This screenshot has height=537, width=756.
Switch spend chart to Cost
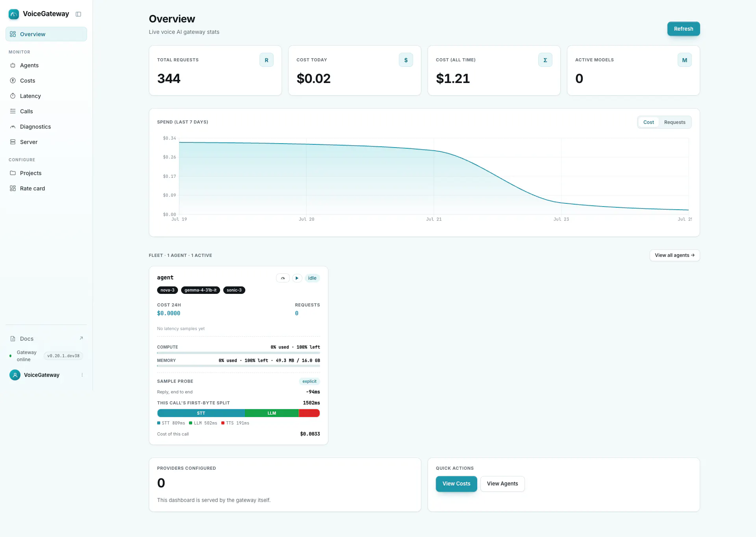pyautogui.click(x=649, y=122)
